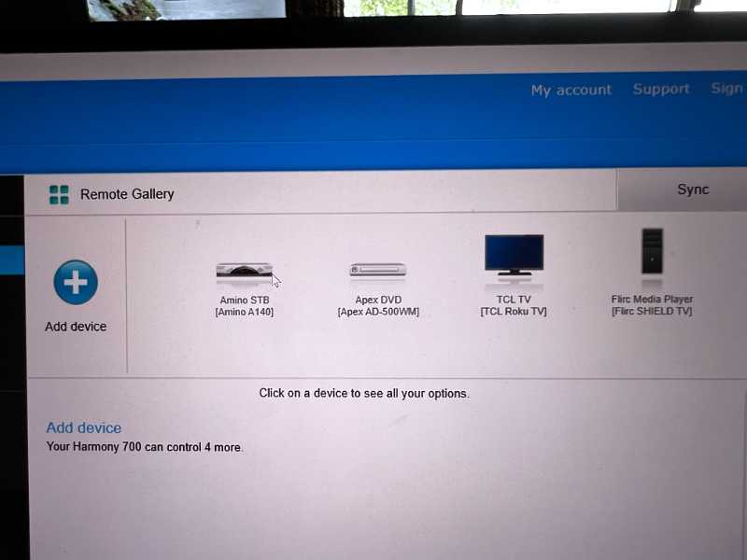Click the blue Add device text link
This screenshot has width=747, height=560.
(84, 427)
